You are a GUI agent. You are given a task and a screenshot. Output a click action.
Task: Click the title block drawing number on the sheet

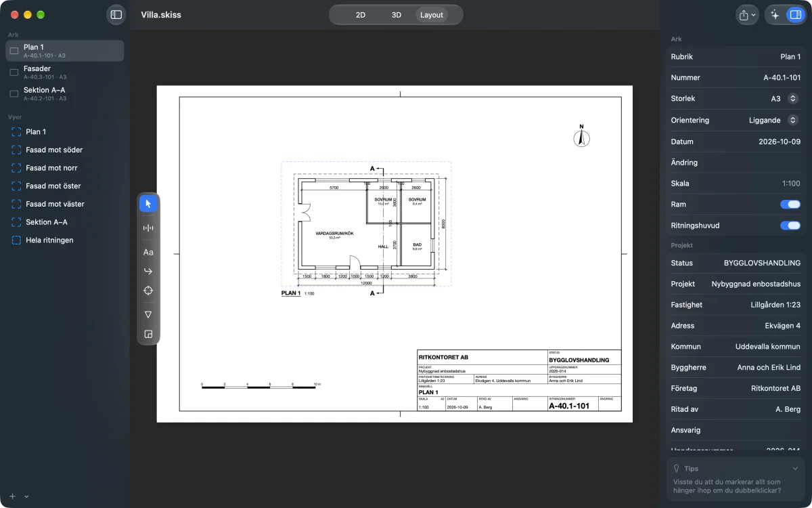point(569,406)
